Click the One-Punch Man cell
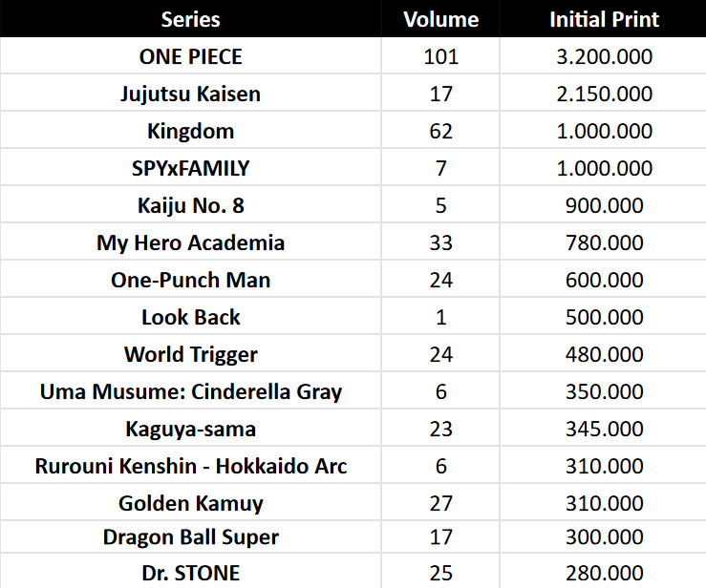The image size is (706, 588). 191,280
